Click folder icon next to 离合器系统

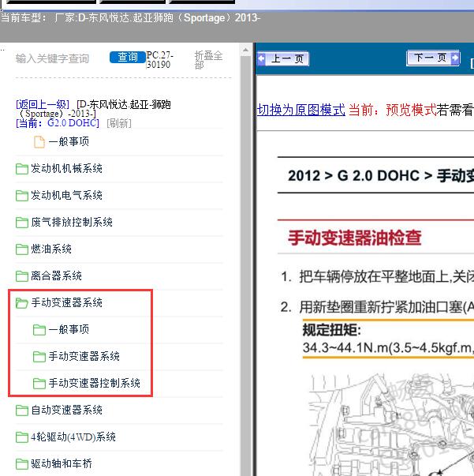click(22, 276)
